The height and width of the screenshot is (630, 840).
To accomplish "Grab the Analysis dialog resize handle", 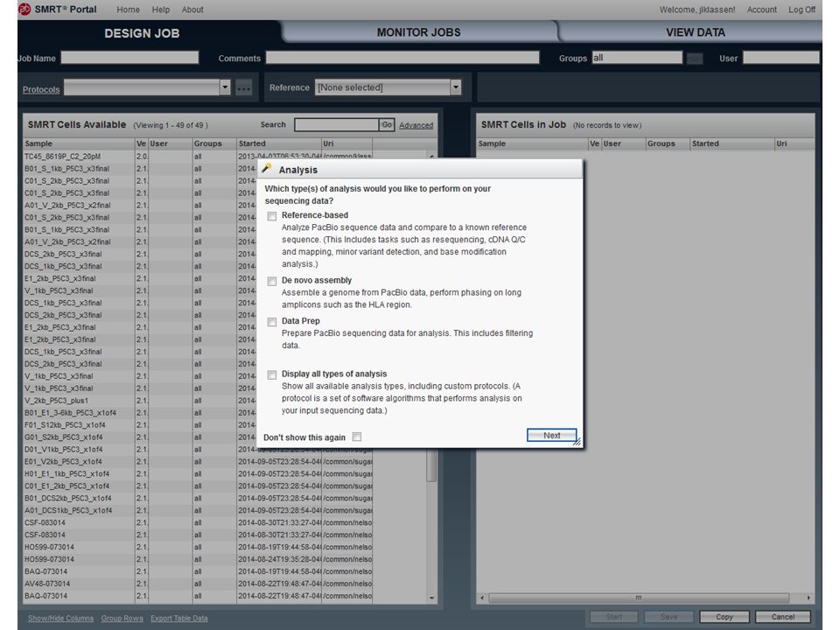I will coord(577,442).
